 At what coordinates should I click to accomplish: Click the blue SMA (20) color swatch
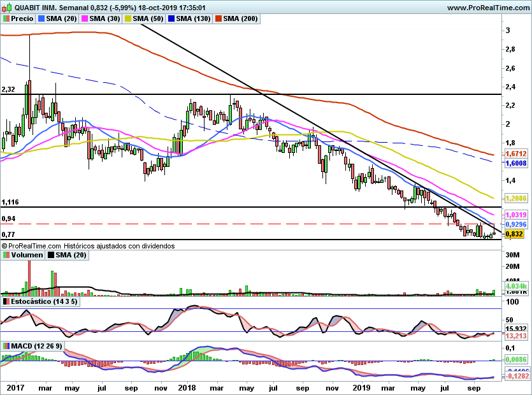pos(41,18)
